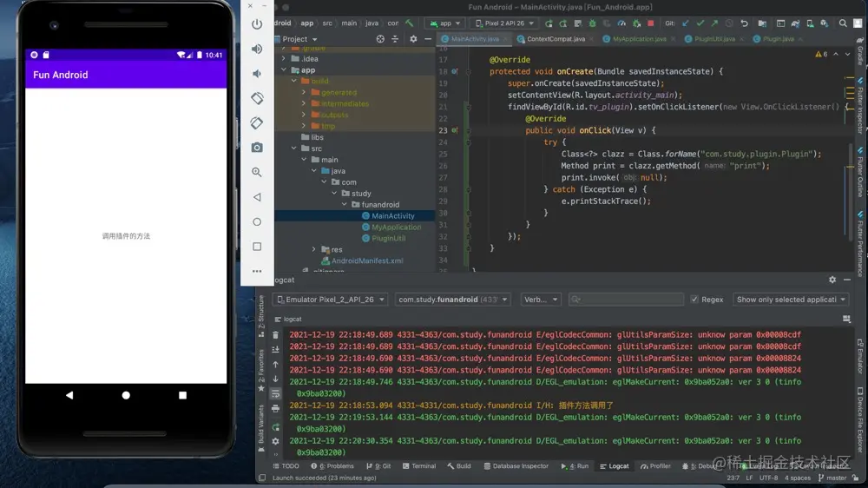Open the app run configuration dropdown
Screen dimensions: 868x488
(445, 23)
